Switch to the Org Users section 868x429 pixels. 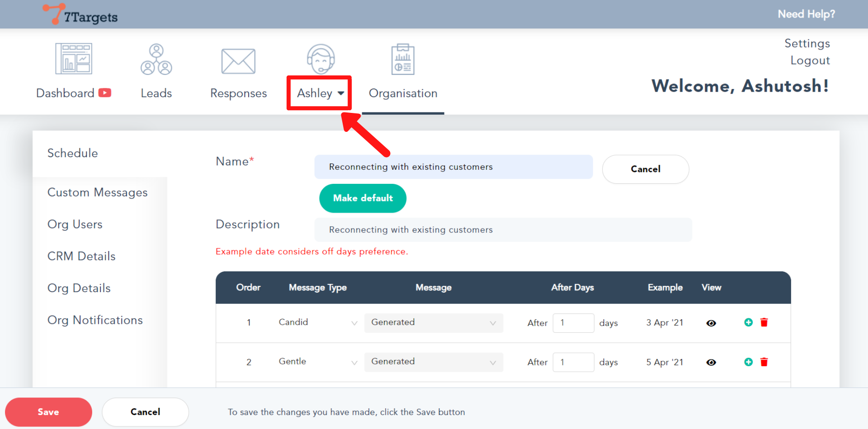75,224
